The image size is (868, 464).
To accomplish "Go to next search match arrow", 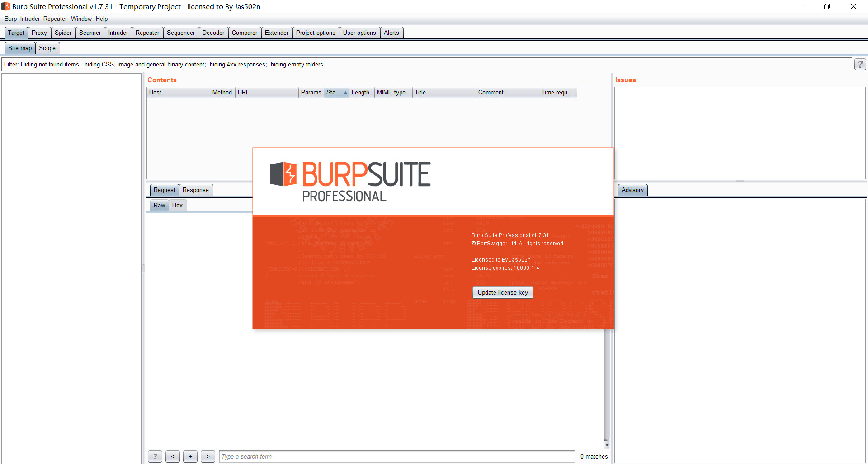I will (x=208, y=457).
